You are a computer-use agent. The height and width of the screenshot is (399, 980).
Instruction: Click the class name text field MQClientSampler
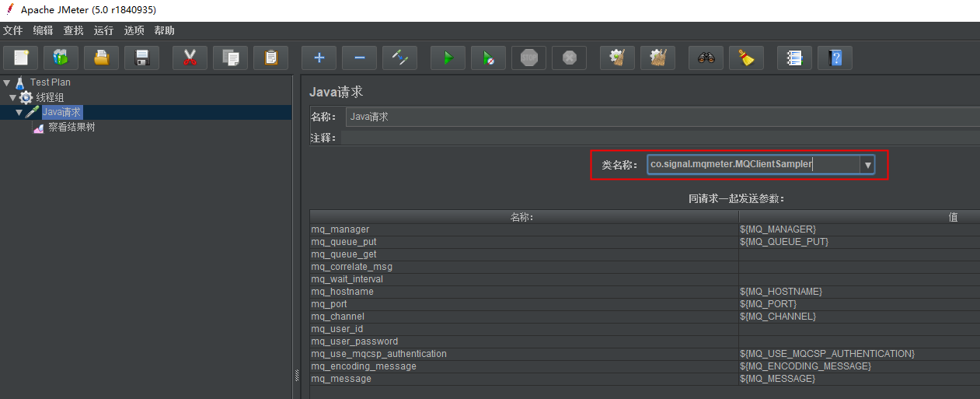click(754, 165)
